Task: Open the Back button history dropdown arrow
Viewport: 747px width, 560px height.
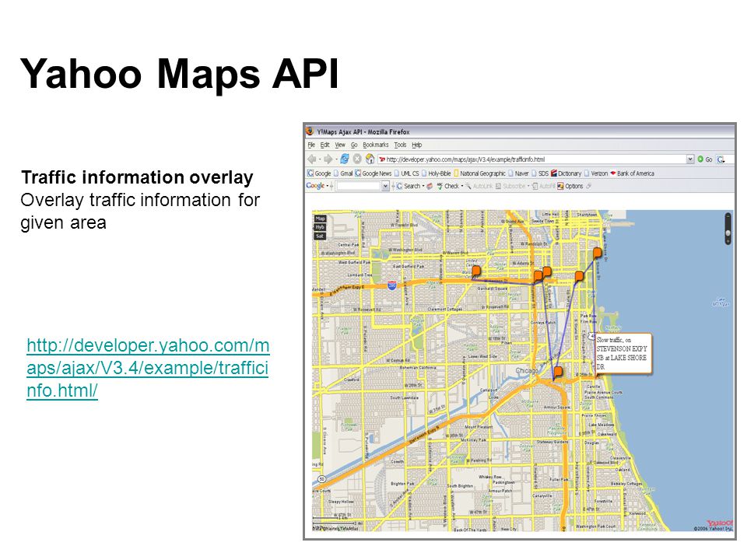Action: 320,159
